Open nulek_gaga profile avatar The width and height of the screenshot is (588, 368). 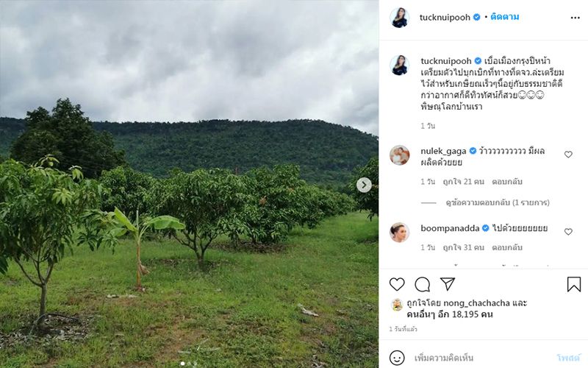pyautogui.click(x=399, y=155)
